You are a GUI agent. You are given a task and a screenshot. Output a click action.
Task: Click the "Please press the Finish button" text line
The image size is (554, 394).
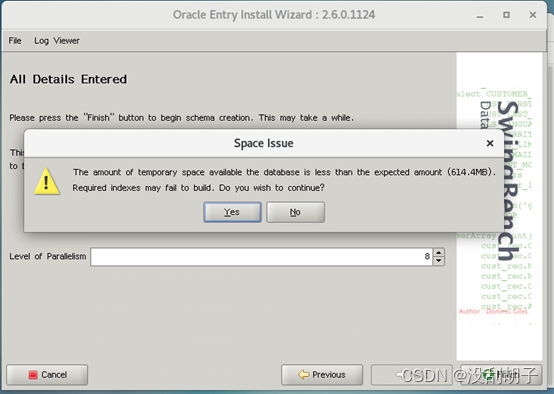click(182, 118)
